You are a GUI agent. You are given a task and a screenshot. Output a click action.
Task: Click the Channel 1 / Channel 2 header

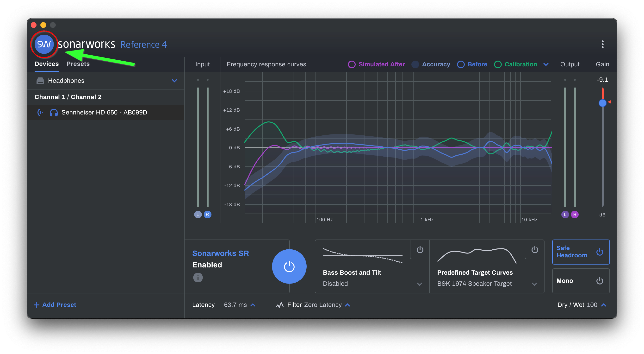coord(68,97)
